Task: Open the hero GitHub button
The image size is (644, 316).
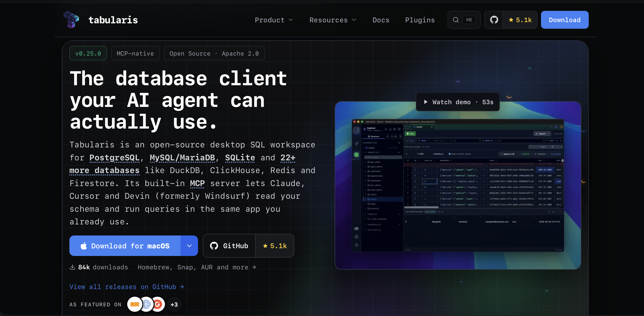Action: click(x=229, y=246)
